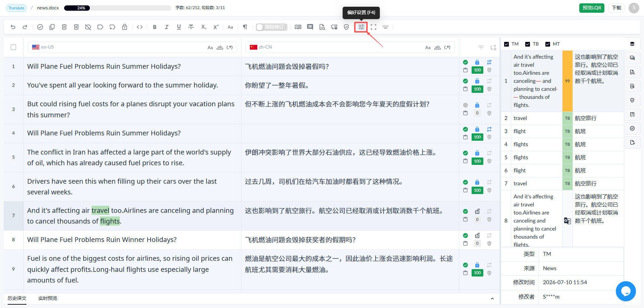Click the 24% translation progress bar
The width and height of the screenshot is (644, 308).
tap(117, 8)
